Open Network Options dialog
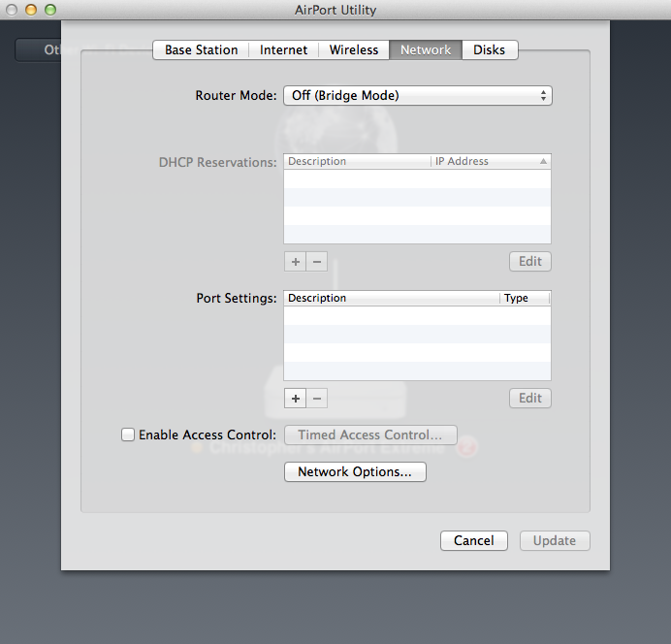The image size is (671, 644). tap(355, 472)
